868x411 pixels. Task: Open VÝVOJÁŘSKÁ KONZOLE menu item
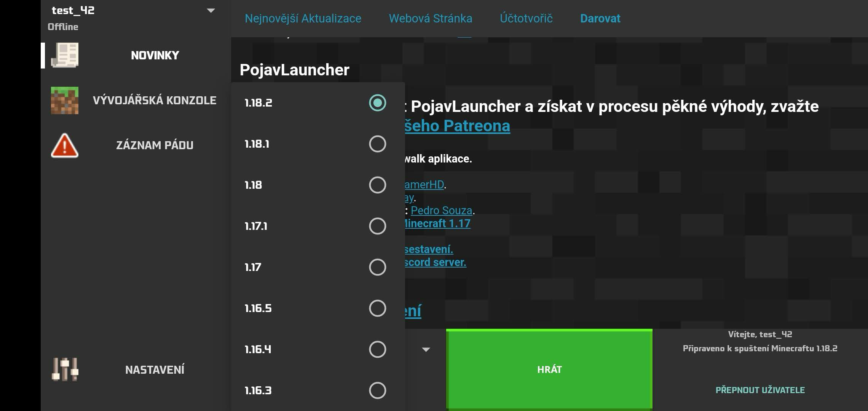(x=155, y=100)
